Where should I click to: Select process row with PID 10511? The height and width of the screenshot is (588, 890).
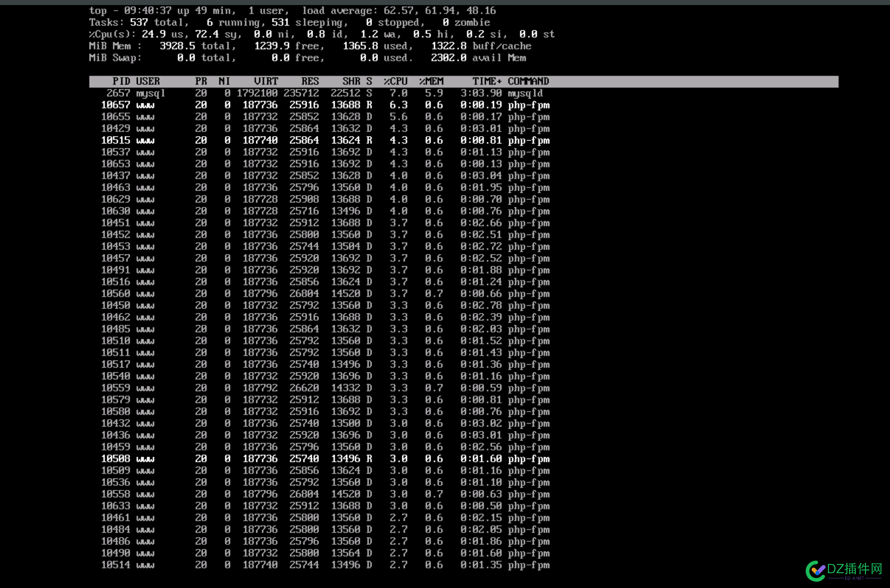point(324,353)
